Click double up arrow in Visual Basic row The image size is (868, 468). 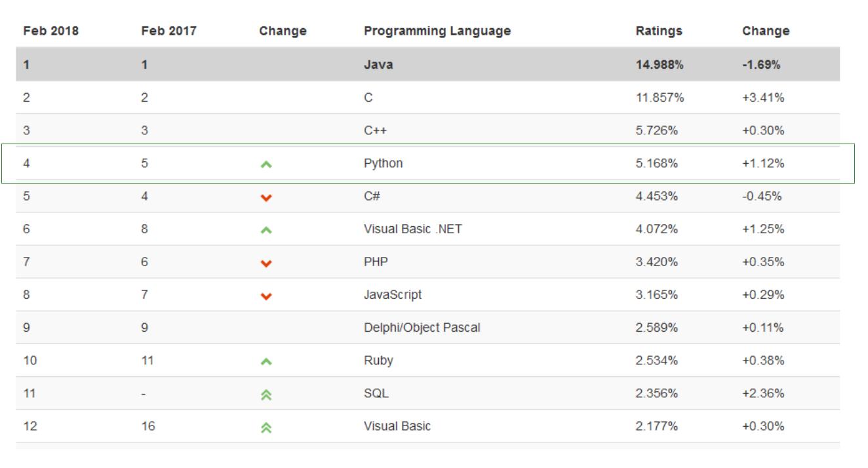[266, 427]
